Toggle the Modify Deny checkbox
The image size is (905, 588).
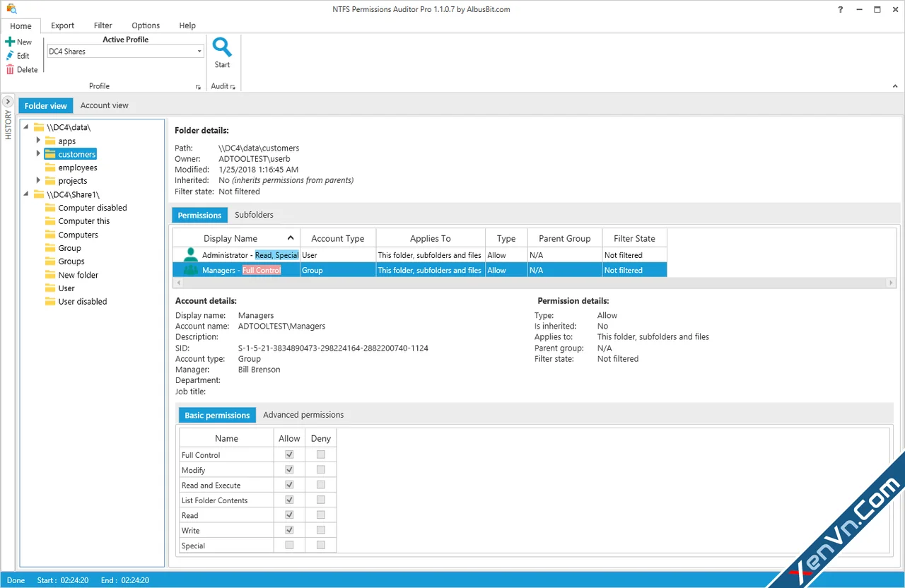pos(321,469)
